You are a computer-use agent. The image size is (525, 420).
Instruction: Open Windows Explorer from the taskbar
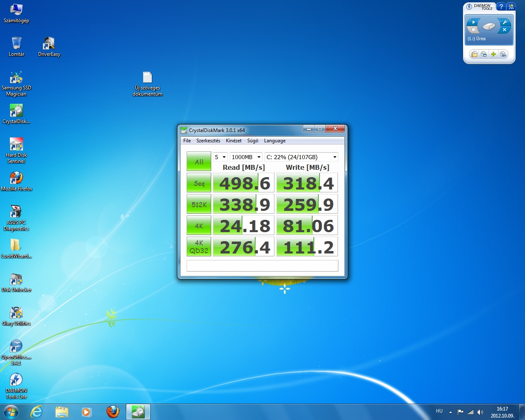pos(62,412)
